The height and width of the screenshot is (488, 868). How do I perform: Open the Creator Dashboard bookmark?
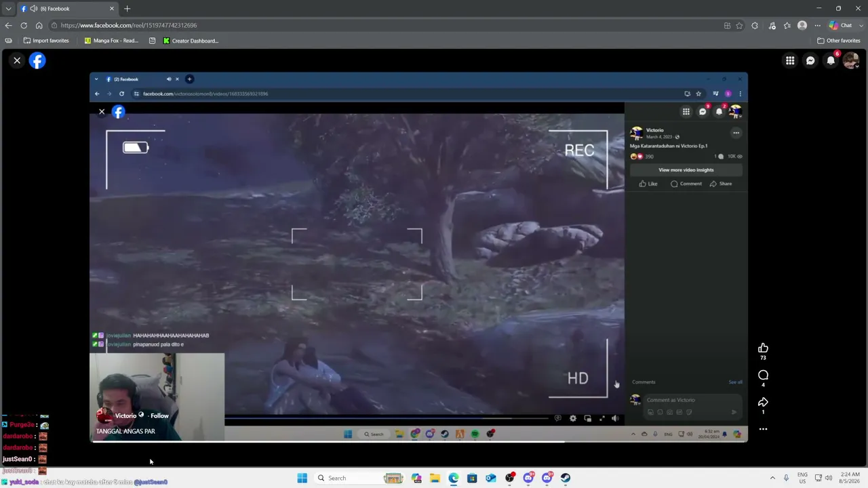point(191,41)
